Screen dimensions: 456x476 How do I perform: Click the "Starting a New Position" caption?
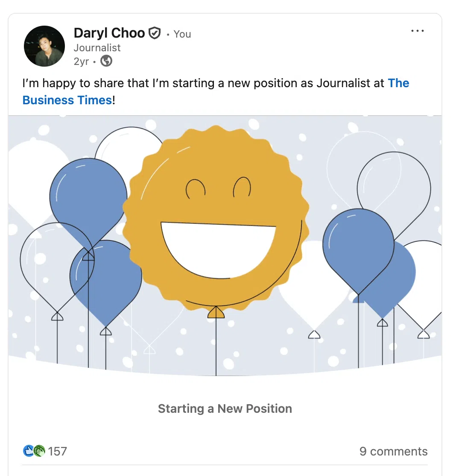(x=225, y=408)
